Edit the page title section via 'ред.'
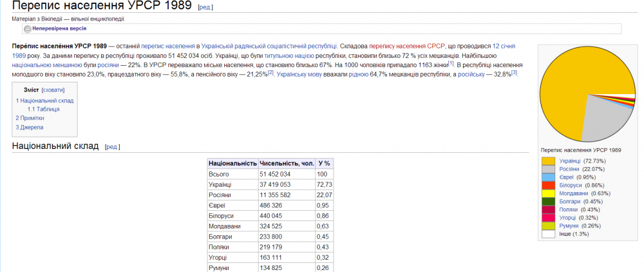This screenshot has width=644, height=272. coord(205,8)
